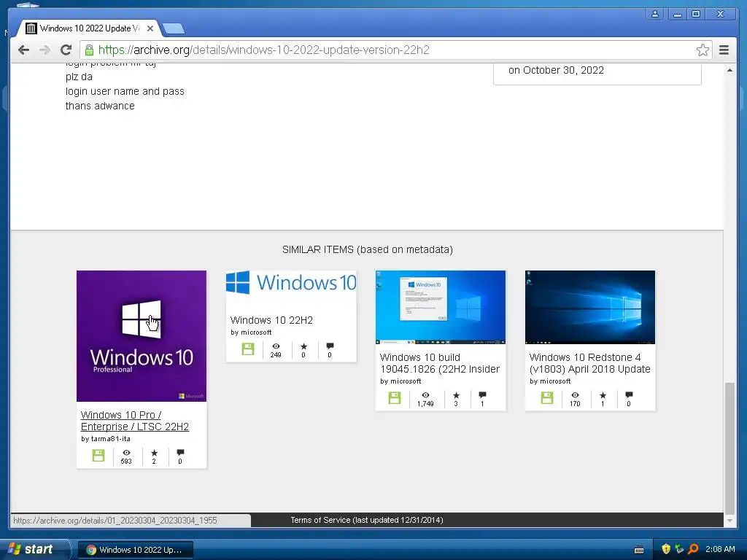Click the floppy disk icon on build 19045.1826 card
Viewport: 747px width, 560px height.
pyautogui.click(x=395, y=398)
